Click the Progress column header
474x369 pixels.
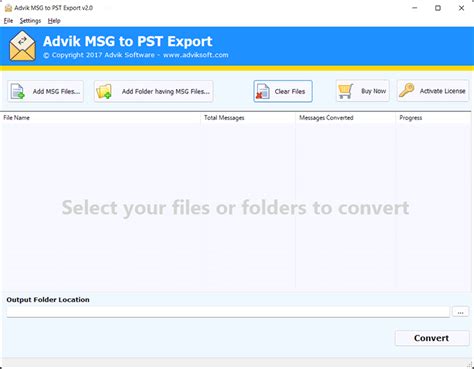click(433, 118)
